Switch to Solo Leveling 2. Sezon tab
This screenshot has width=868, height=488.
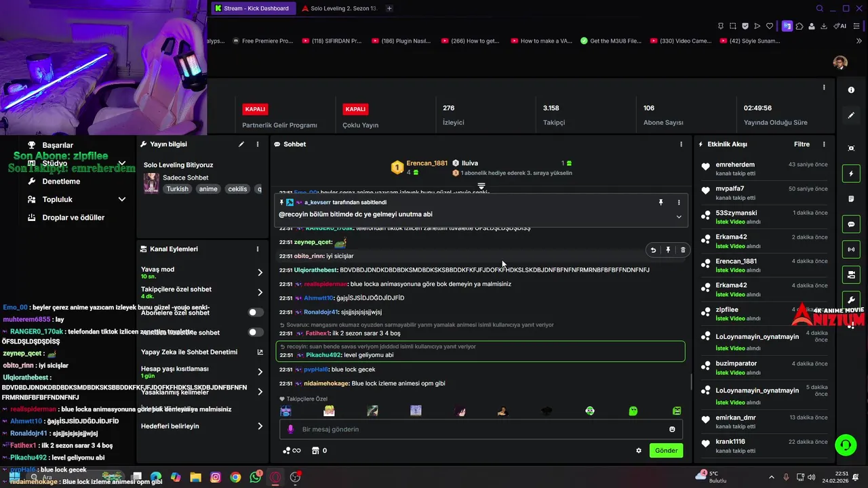click(x=339, y=8)
